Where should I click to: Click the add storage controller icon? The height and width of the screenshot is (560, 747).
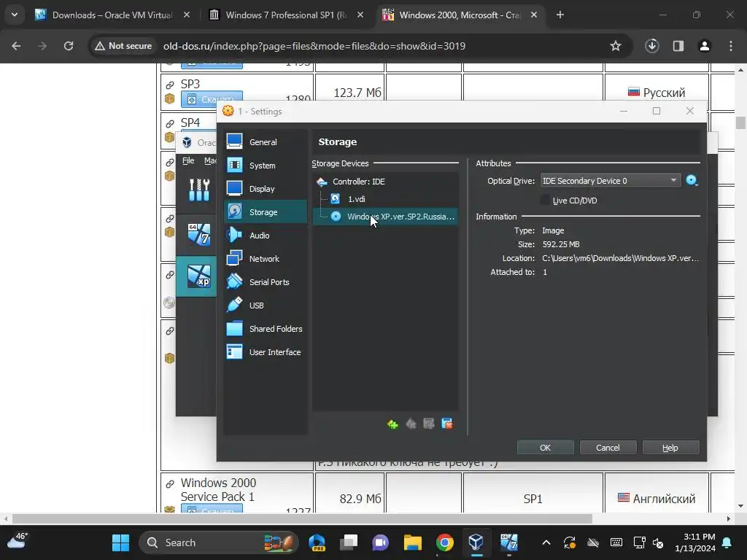392,424
